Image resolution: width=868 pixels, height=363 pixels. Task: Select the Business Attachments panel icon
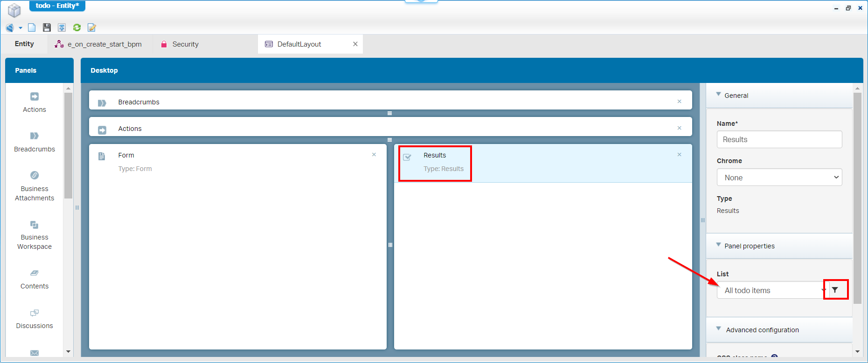pos(35,176)
